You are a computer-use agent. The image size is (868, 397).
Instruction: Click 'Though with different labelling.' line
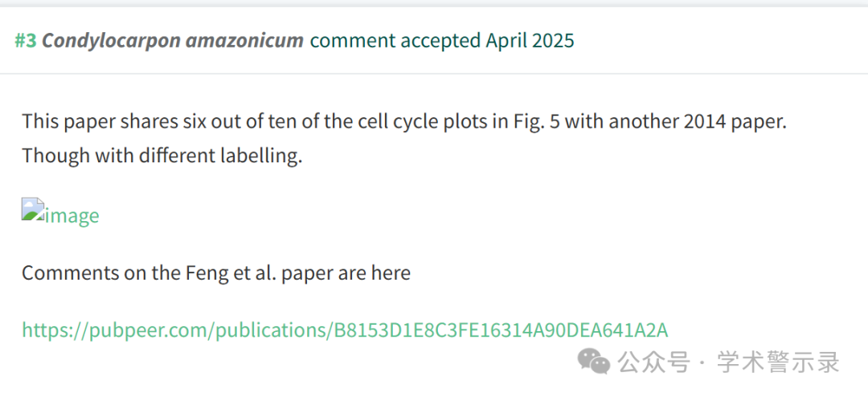tap(162, 156)
